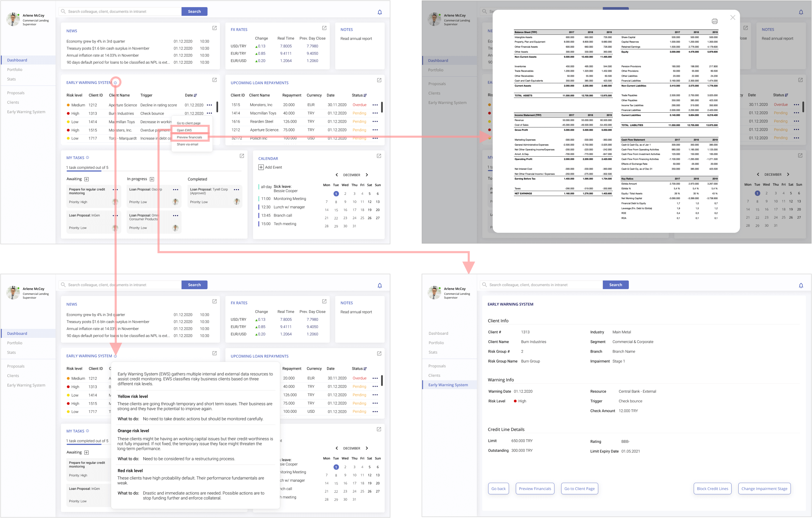Open Stats in bottom-left dashboard sidebar

click(x=12, y=352)
